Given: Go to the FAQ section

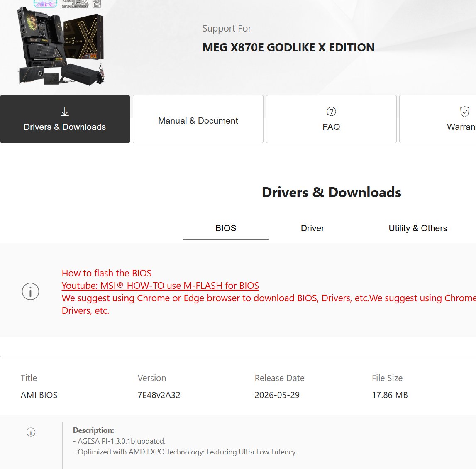Looking at the screenshot, I should (331, 119).
